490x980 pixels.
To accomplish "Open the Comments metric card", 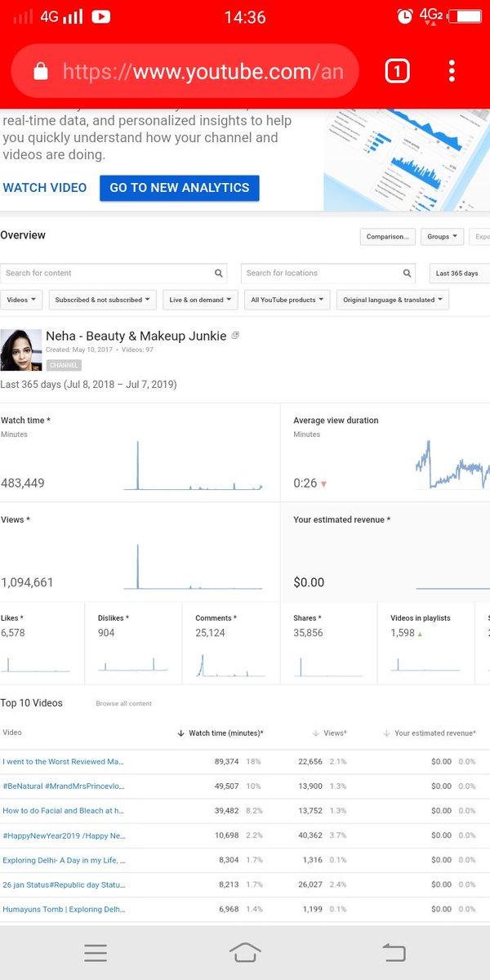I will (x=230, y=643).
